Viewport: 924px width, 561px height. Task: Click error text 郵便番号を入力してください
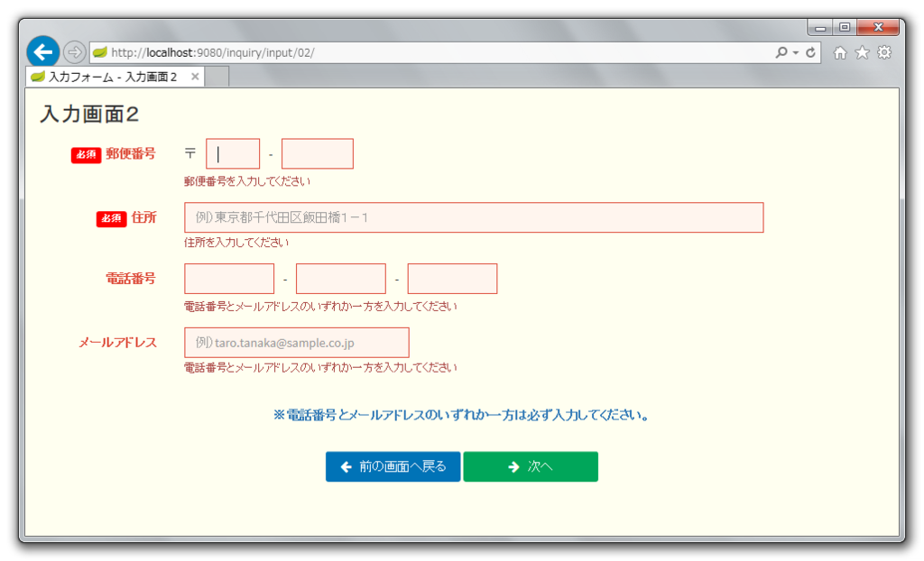[247, 181]
